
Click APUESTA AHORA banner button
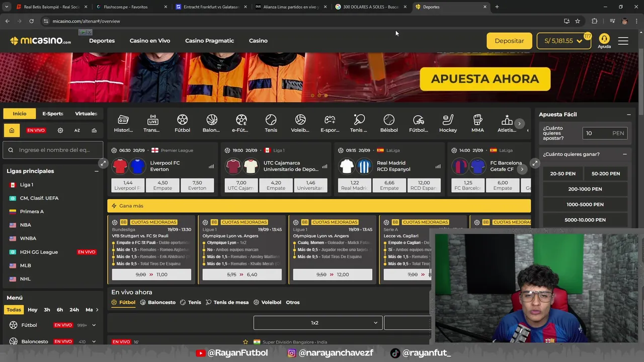[485, 79]
